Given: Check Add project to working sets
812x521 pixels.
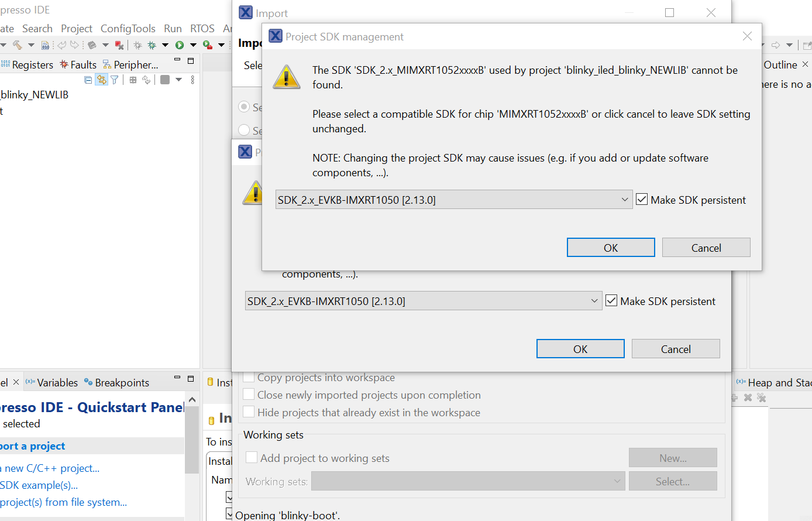Looking at the screenshot, I should click(252, 458).
